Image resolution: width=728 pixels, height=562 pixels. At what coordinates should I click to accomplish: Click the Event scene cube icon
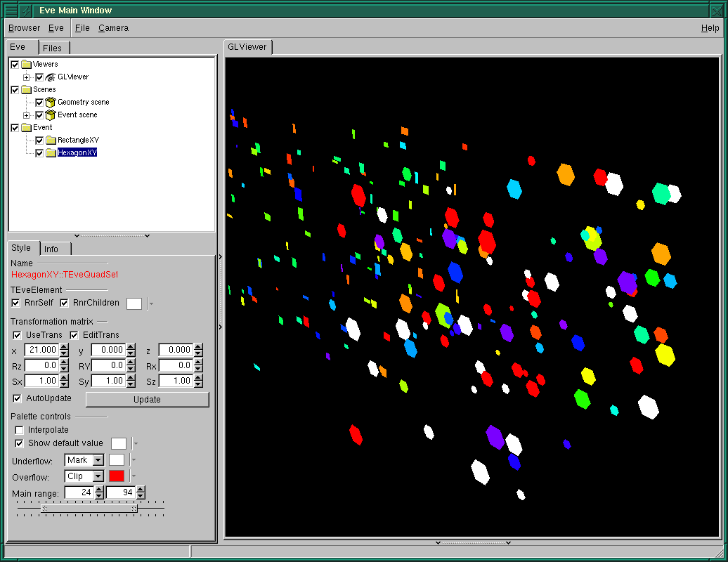point(51,115)
